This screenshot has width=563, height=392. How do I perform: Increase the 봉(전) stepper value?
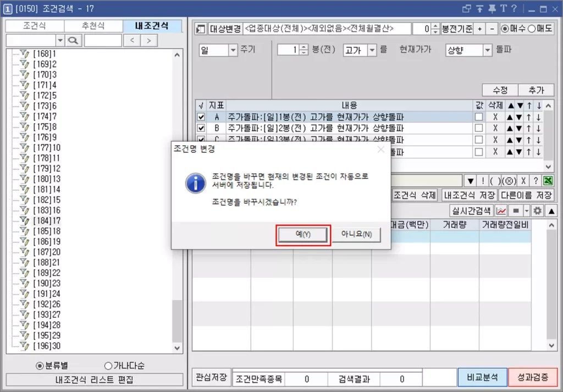click(x=303, y=47)
